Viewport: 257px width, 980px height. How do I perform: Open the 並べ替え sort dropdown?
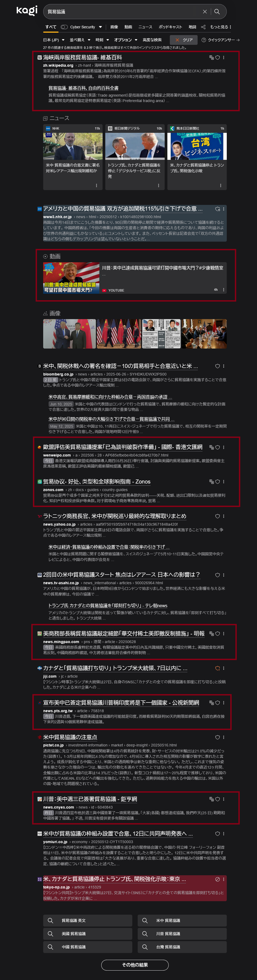tap(80, 40)
